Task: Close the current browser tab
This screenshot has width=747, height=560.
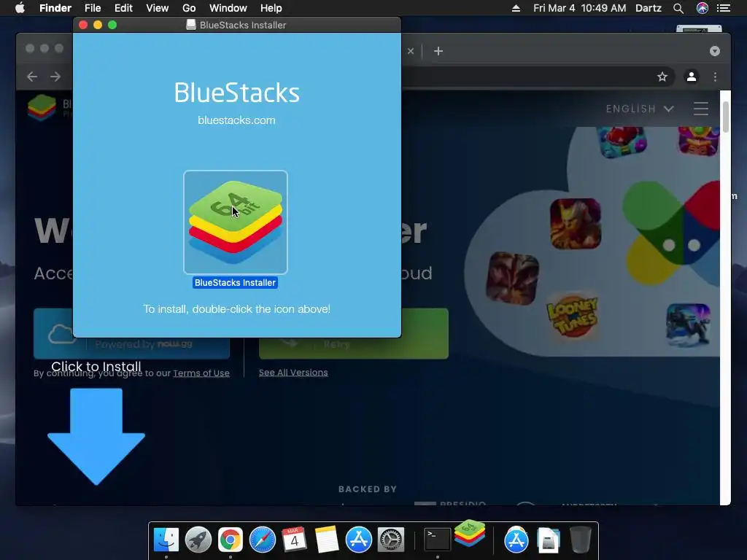Action: pos(411,51)
